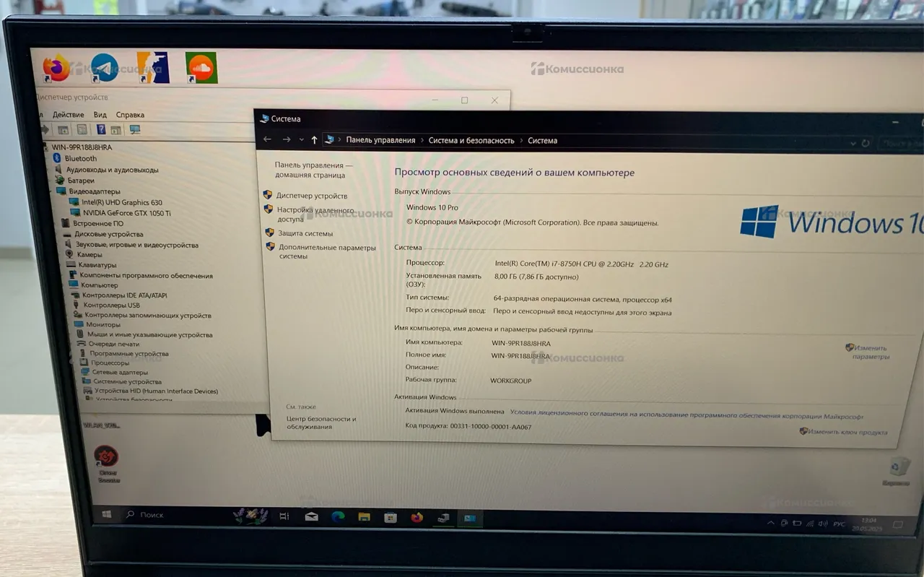
Task: Open the license agreement terms link
Action: [687, 415]
